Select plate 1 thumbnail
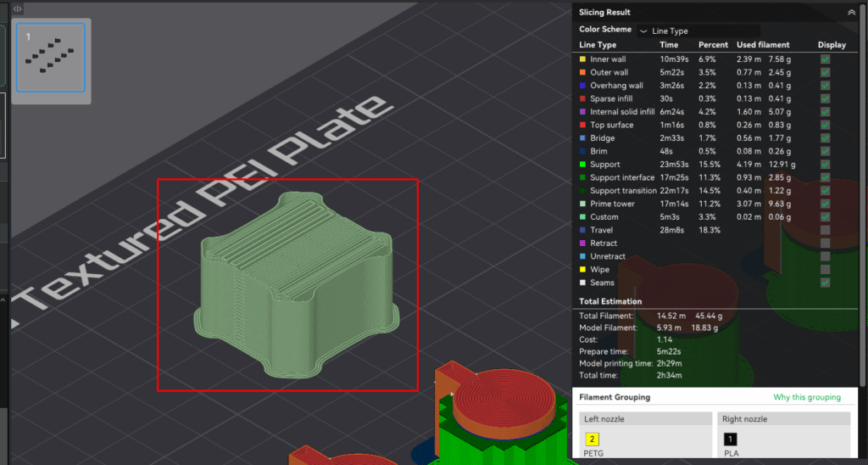The height and width of the screenshot is (465, 868). [x=51, y=57]
